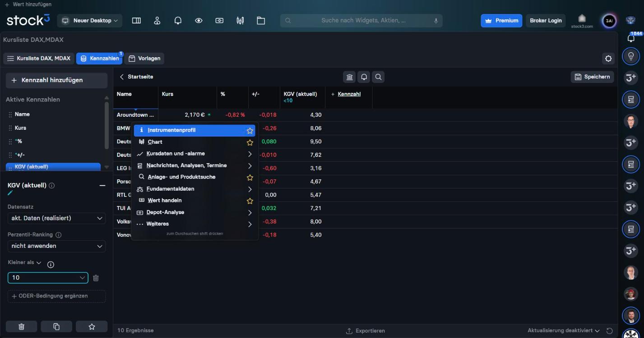The height and width of the screenshot is (338, 644).
Task: Delete the condition value 10 via trash icon
Action: [96, 278]
